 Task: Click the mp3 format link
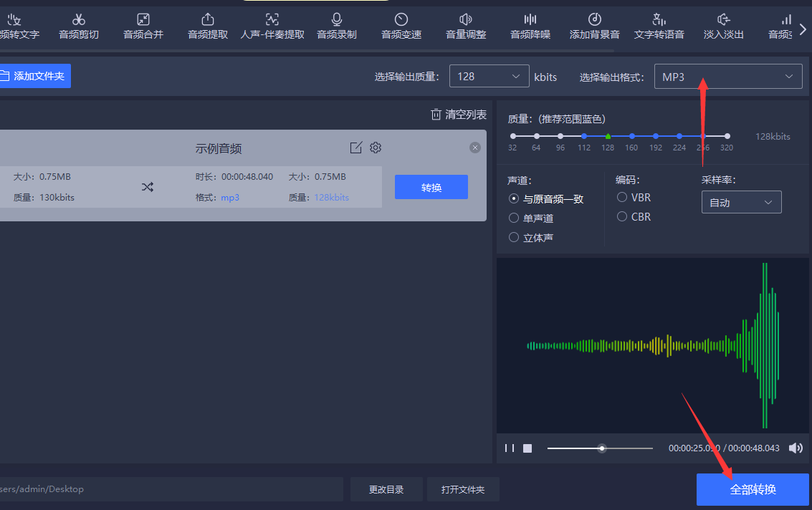pos(230,197)
